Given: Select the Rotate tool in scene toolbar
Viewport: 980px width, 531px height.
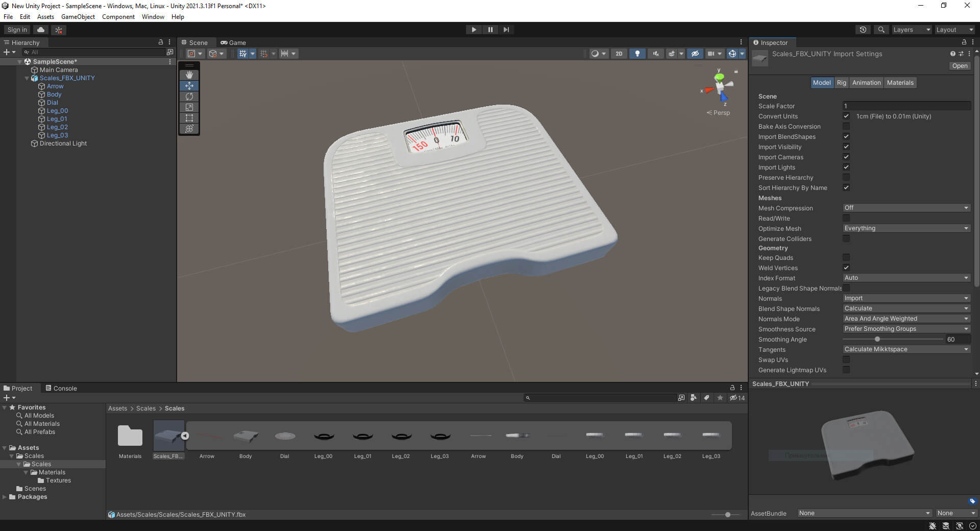Looking at the screenshot, I should (x=189, y=96).
